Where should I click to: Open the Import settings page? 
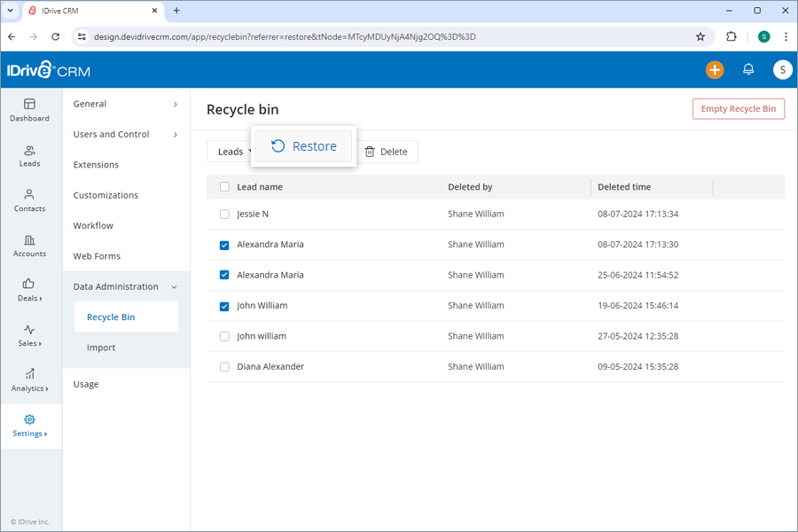(101, 348)
